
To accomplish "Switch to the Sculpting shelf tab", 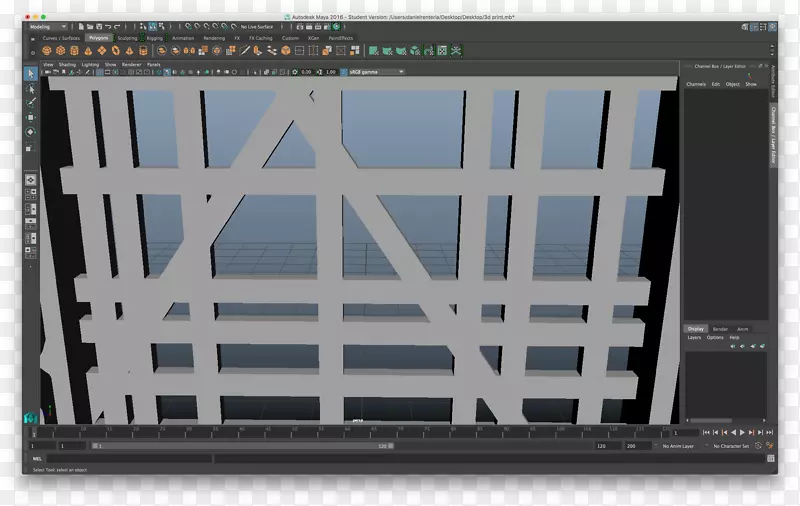I will coord(127,38).
